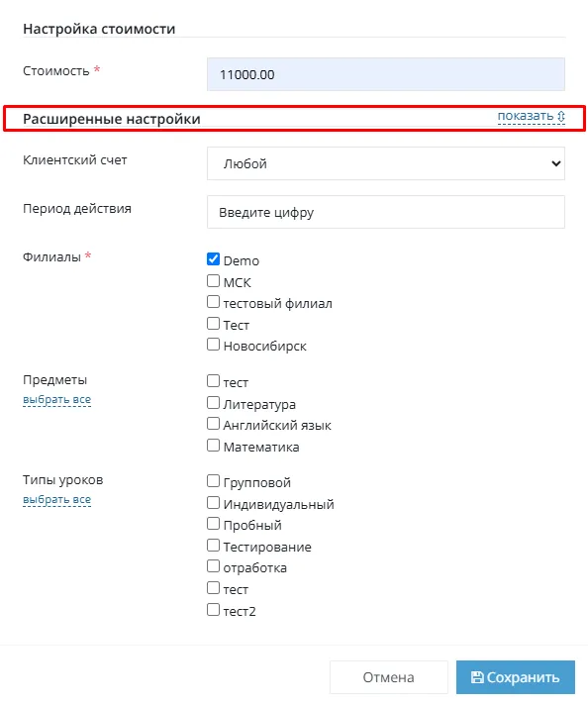The height and width of the screenshot is (706, 588).
Task: Check the Новосибирск branch checkbox
Action: [214, 345]
